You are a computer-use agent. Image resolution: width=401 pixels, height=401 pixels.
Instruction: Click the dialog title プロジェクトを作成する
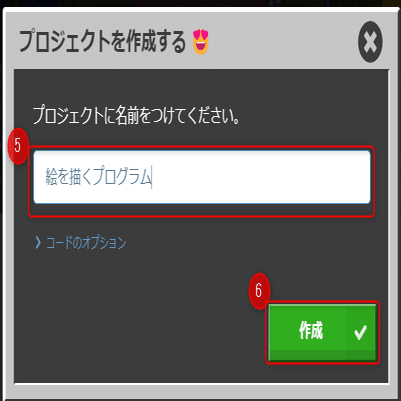click(x=102, y=42)
